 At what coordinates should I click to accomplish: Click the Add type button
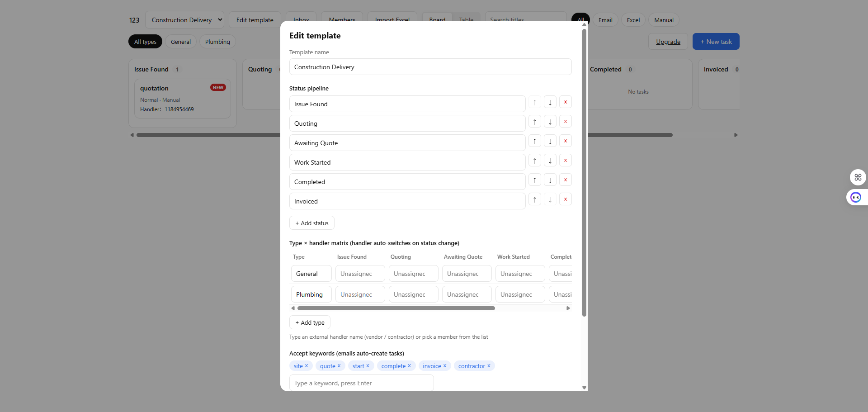click(310, 322)
